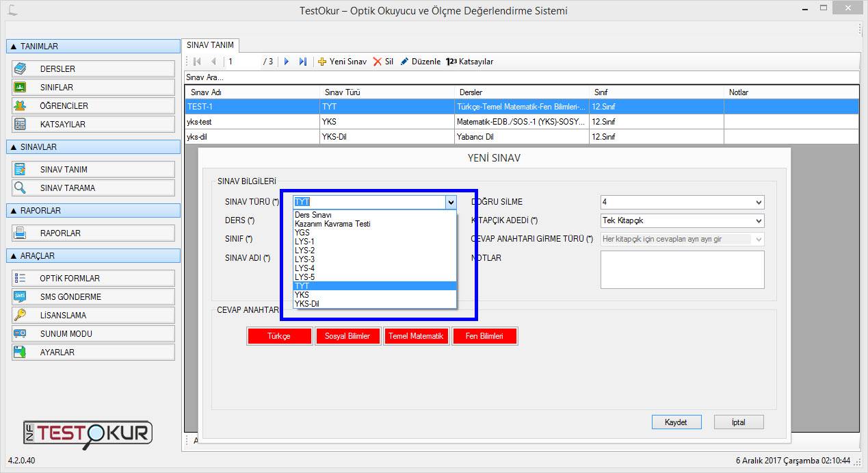
Task: Click record number input field
Action: [244, 62]
